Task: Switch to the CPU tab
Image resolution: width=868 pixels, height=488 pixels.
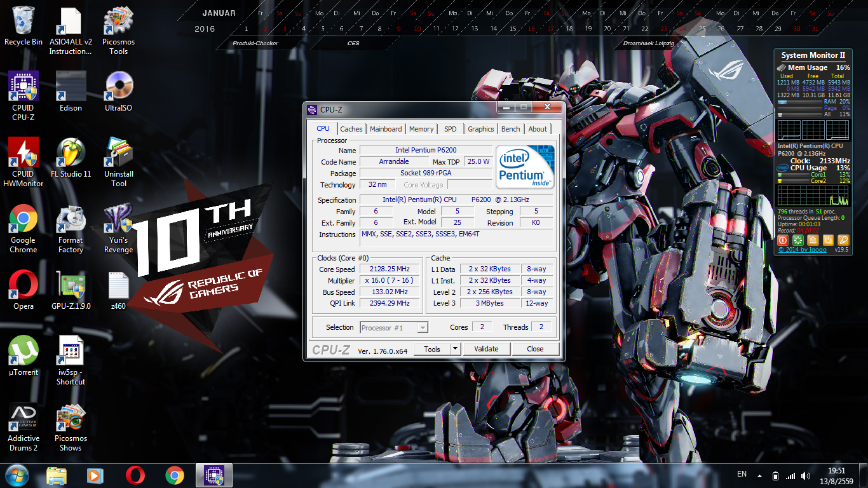Action: pos(323,128)
